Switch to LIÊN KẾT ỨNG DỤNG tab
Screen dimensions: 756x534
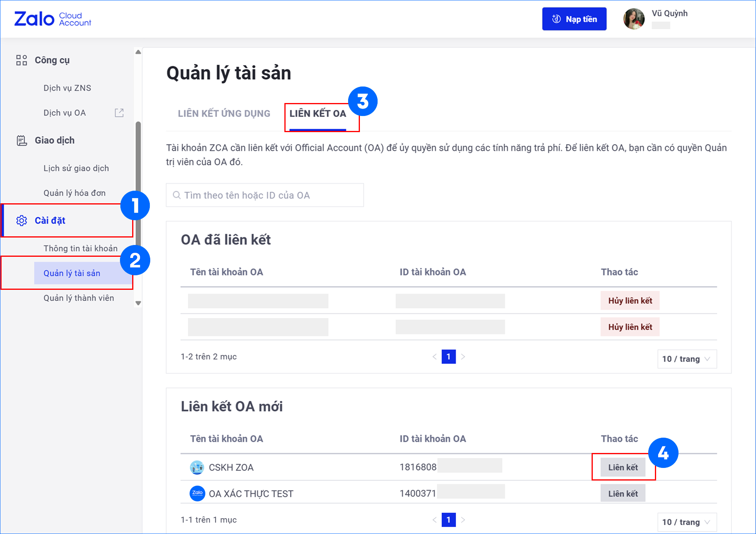click(224, 114)
